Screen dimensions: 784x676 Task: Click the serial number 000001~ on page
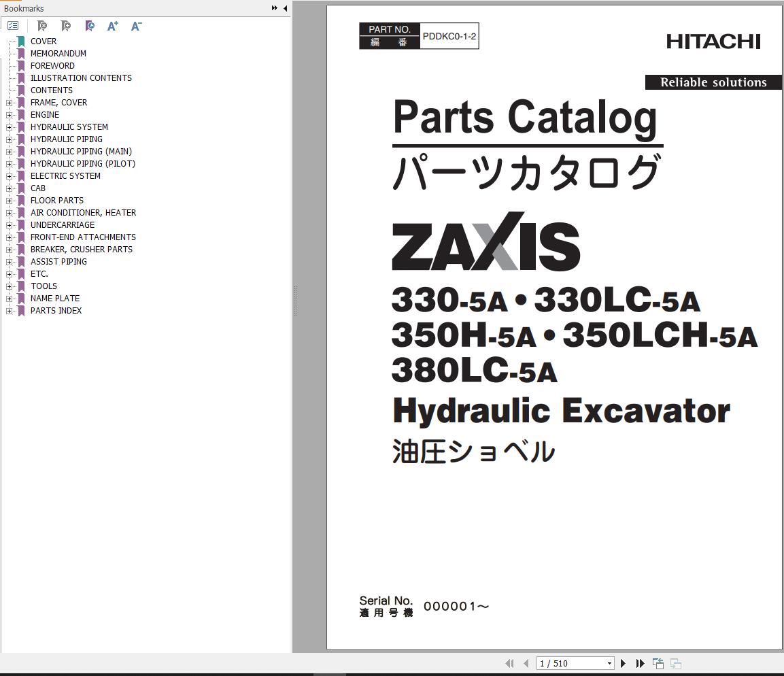tap(456, 607)
